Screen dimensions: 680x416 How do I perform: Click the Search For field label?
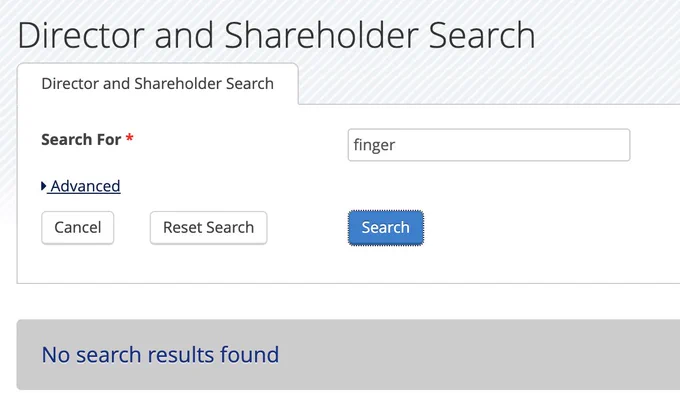coord(81,140)
